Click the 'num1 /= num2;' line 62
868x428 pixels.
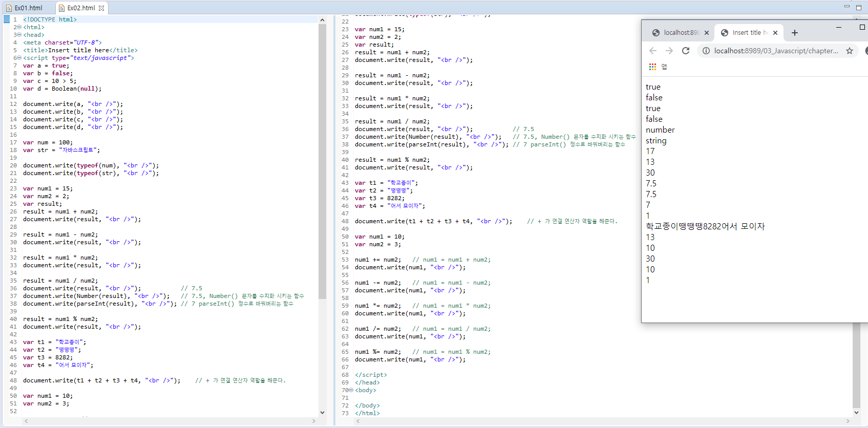(x=378, y=329)
